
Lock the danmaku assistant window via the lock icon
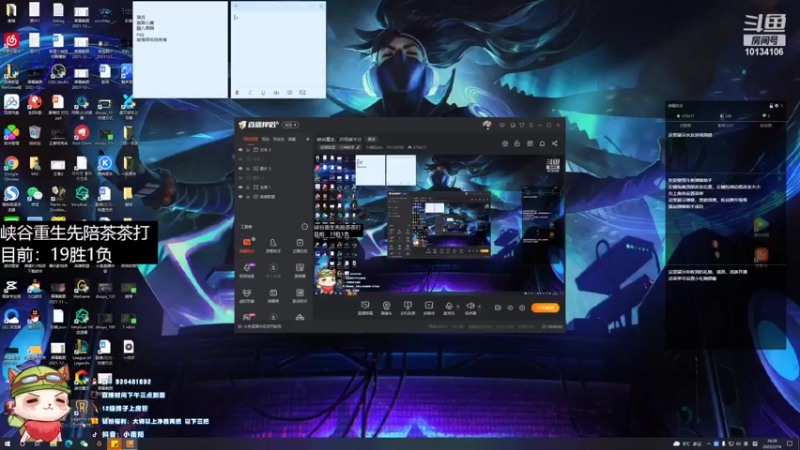[771, 106]
